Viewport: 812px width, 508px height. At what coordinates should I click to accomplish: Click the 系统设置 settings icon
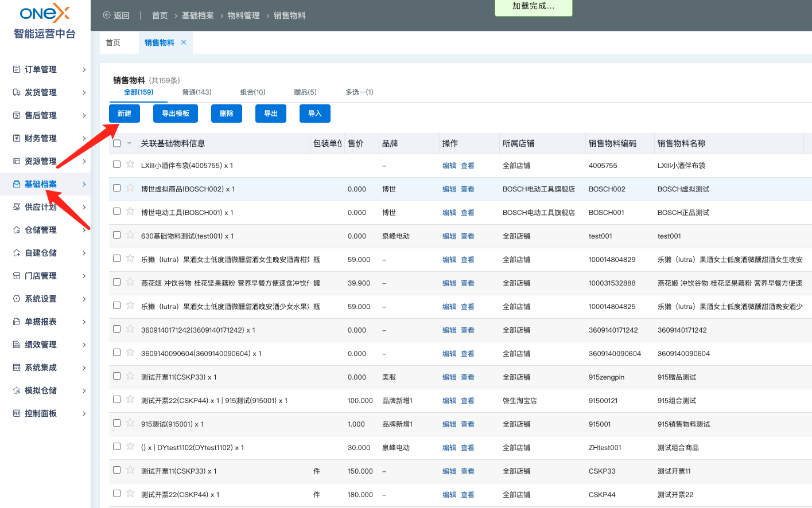17,299
